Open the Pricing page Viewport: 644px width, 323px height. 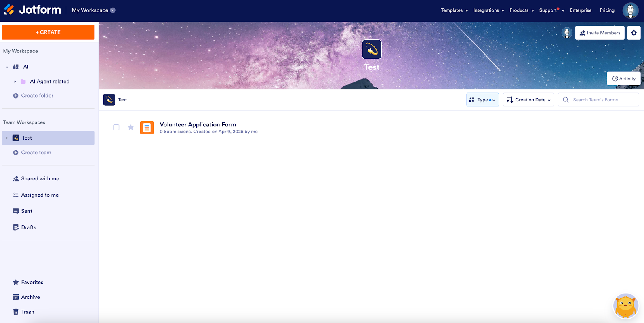607,10
